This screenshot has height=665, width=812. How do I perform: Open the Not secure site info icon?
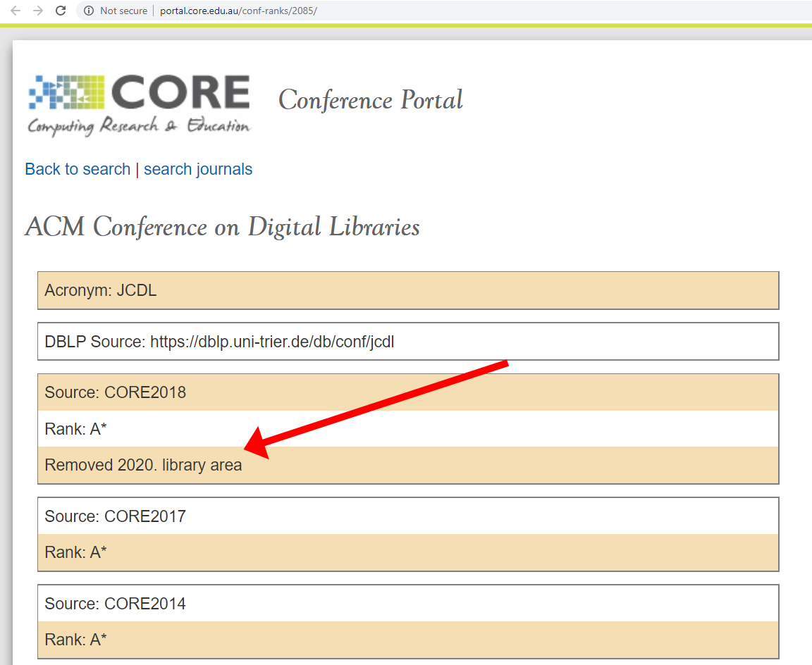[x=89, y=11]
